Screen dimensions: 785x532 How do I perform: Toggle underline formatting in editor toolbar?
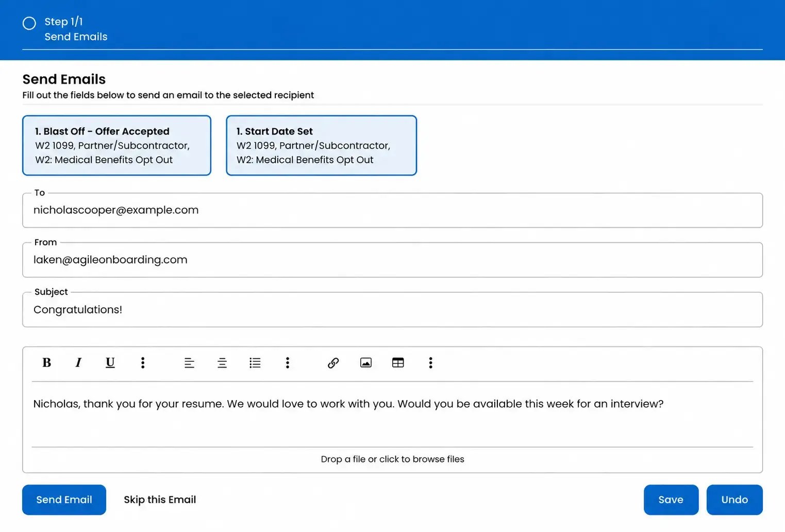pyautogui.click(x=110, y=363)
